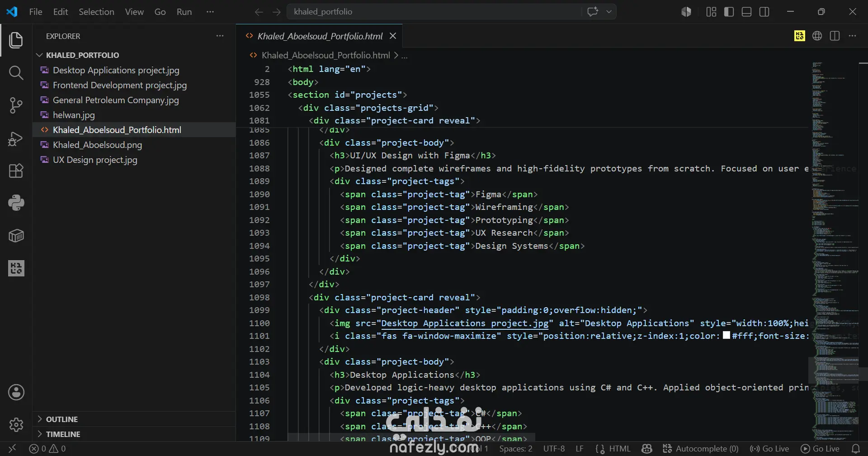The width and height of the screenshot is (868, 456).
Task: Open the Go menu
Action: (x=160, y=12)
